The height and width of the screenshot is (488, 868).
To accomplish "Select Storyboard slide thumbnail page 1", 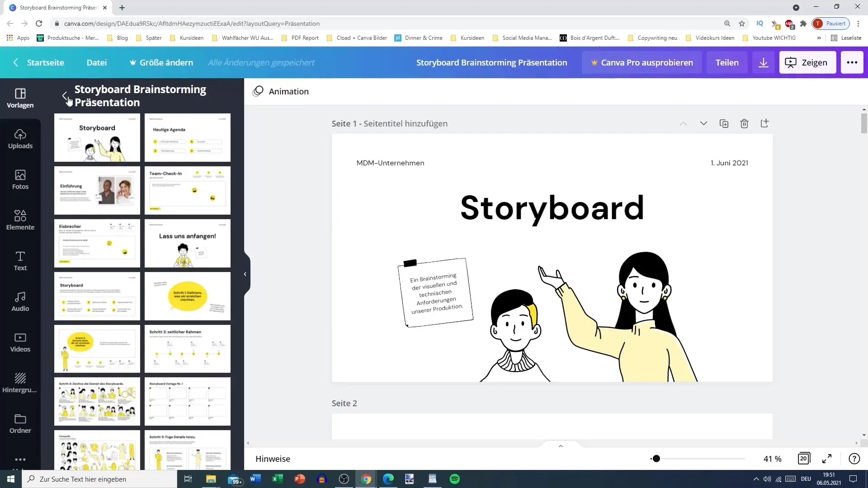I will pos(97,138).
